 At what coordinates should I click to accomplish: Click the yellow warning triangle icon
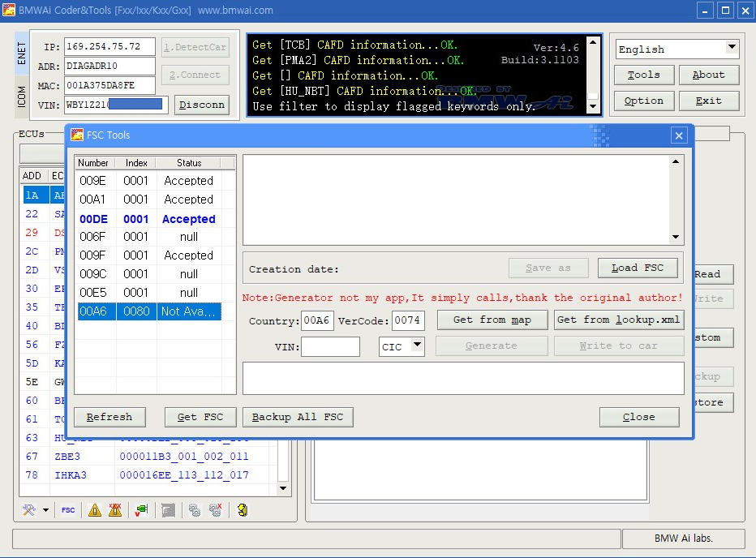95,510
